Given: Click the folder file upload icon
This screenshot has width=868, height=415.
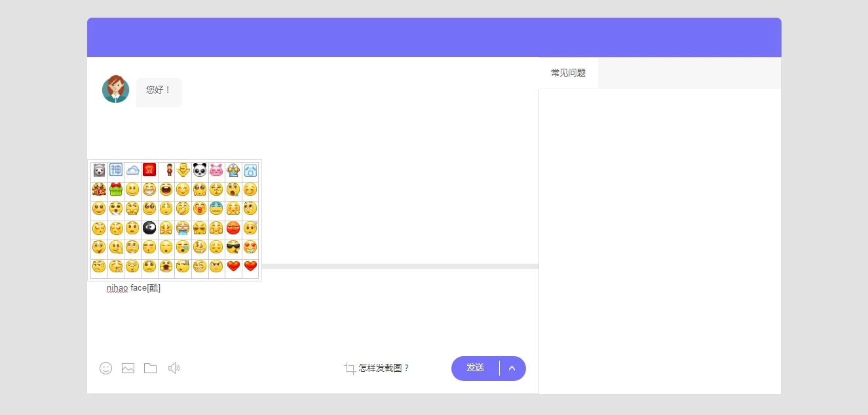Looking at the screenshot, I should (x=150, y=368).
